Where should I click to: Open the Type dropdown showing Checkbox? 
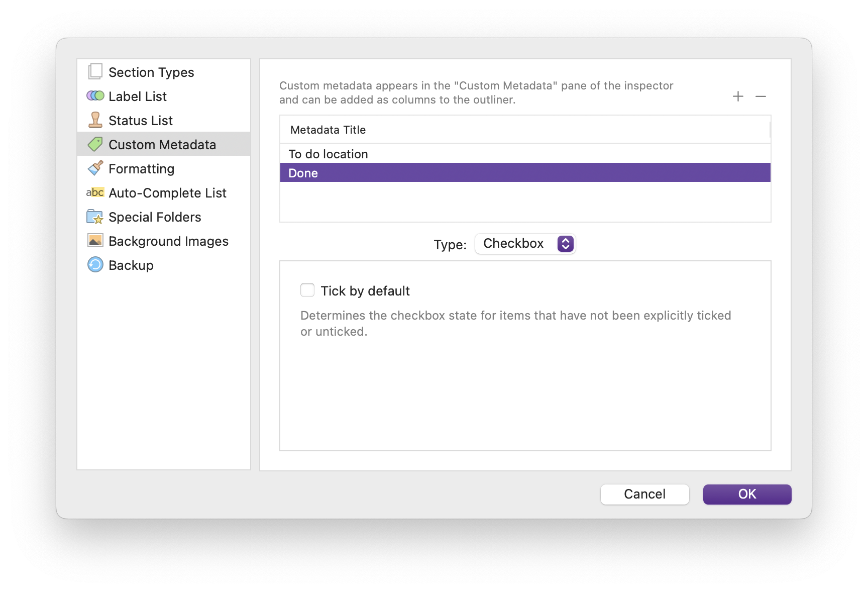click(525, 244)
